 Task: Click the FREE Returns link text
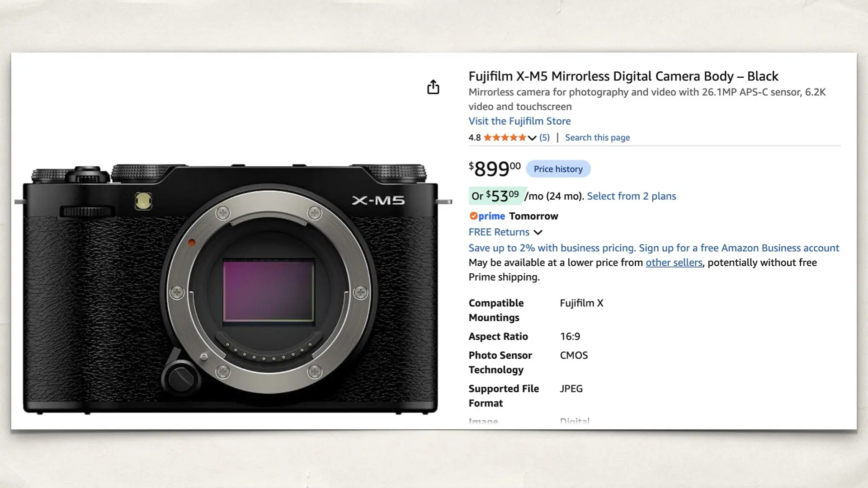pyautogui.click(x=499, y=232)
